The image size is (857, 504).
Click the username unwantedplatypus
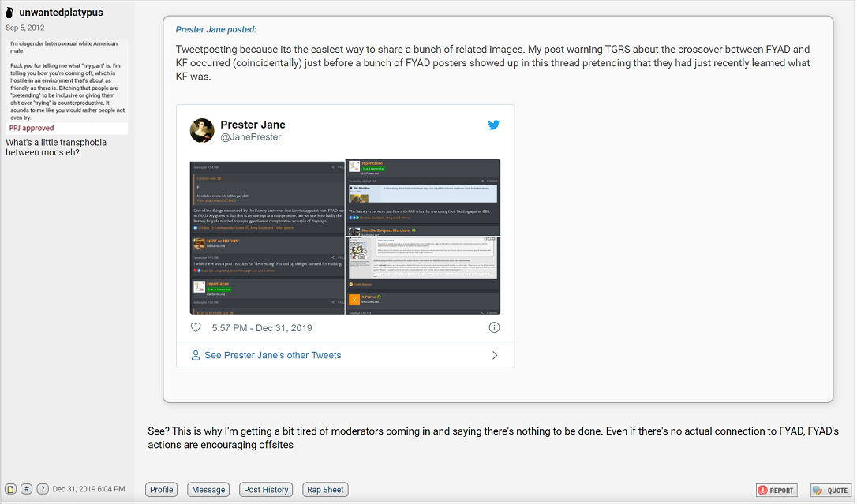[x=62, y=13]
